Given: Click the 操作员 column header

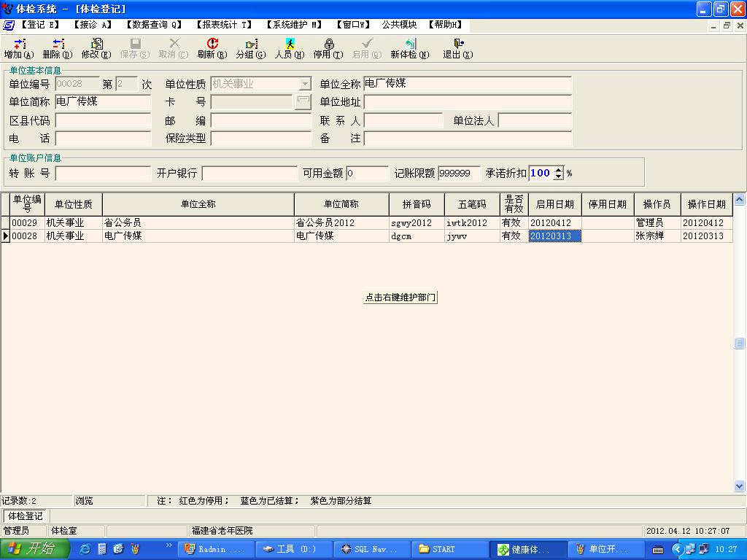Looking at the screenshot, I should tap(657, 204).
